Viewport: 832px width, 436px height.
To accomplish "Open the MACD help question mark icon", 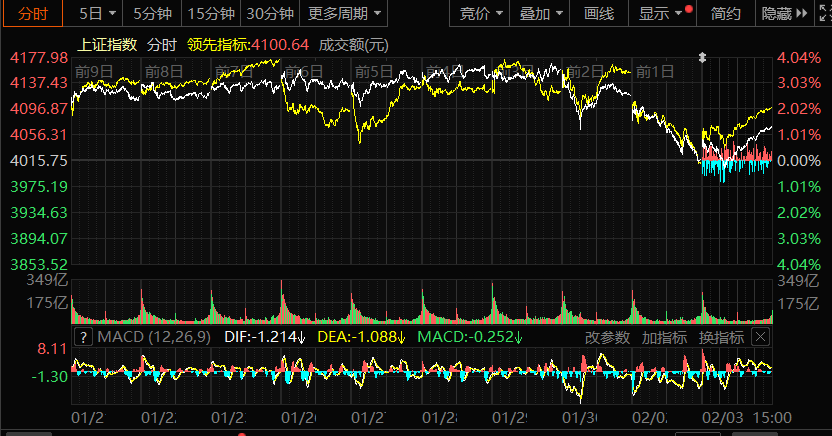I will [83, 337].
